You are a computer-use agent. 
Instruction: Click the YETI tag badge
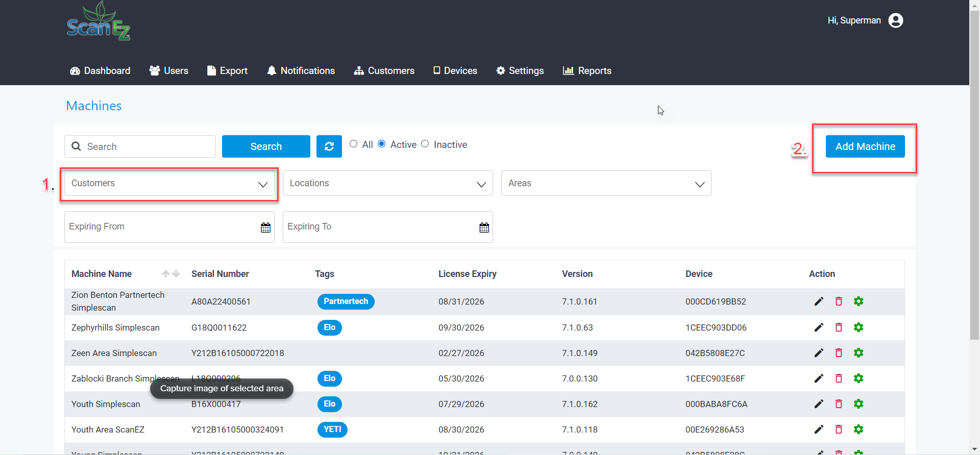pos(332,429)
